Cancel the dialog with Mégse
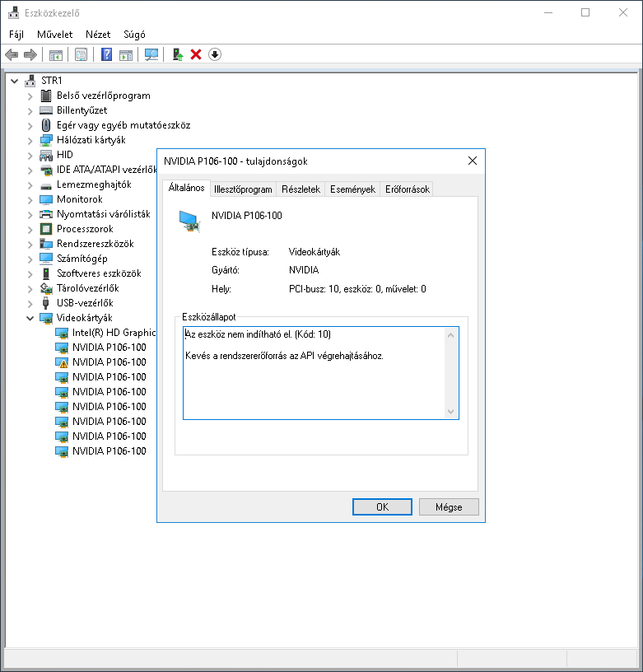 coord(449,507)
